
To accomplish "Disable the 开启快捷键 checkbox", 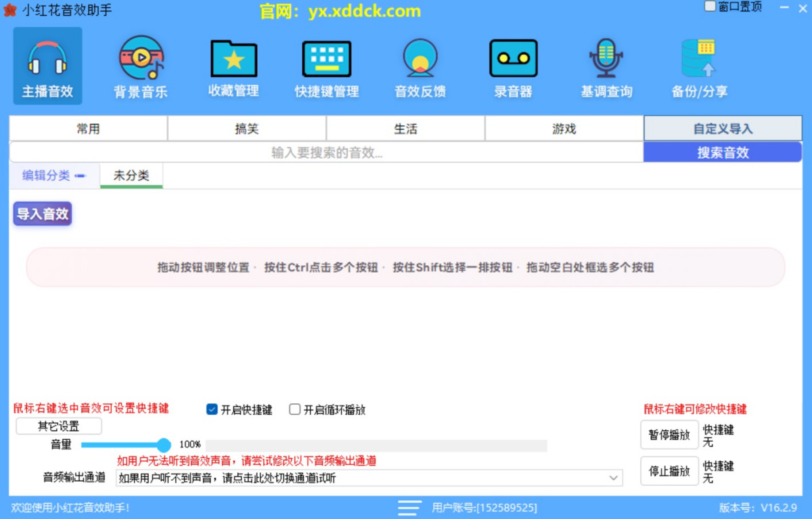I will tap(212, 409).
